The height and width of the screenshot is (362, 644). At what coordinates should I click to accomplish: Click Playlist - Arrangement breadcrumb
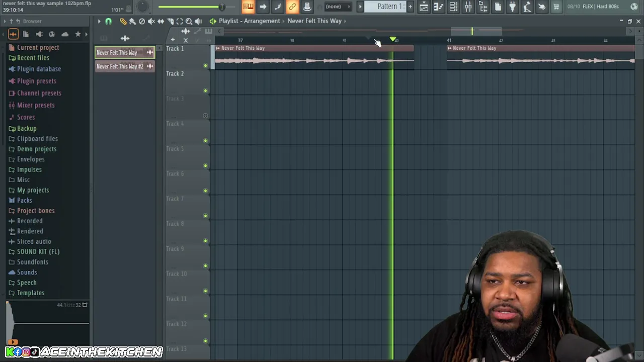pos(249,21)
